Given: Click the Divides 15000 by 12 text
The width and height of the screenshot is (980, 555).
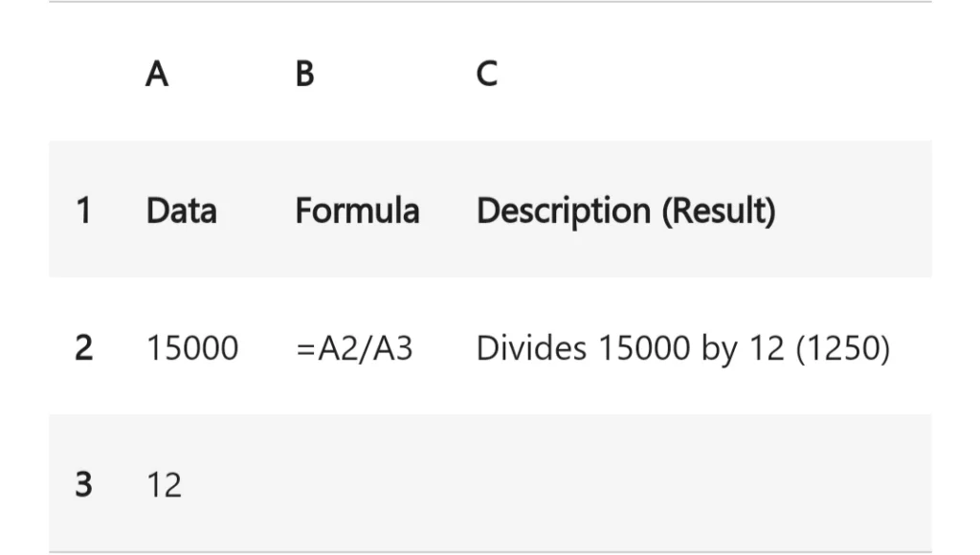Looking at the screenshot, I should pyautogui.click(x=630, y=348).
